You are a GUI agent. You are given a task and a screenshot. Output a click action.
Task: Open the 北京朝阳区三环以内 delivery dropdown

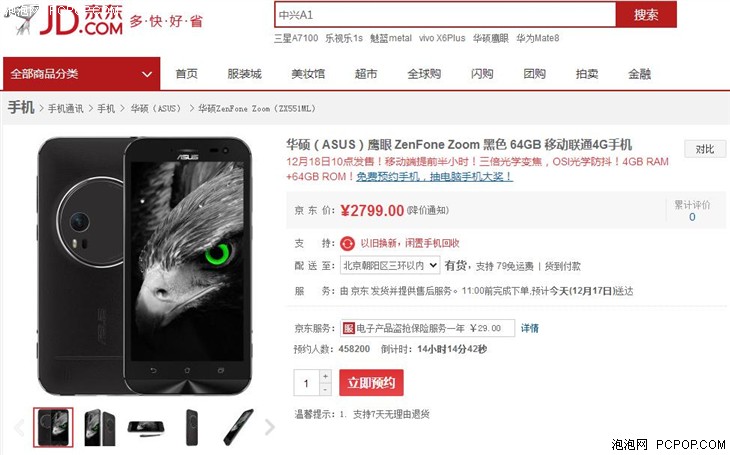click(390, 265)
